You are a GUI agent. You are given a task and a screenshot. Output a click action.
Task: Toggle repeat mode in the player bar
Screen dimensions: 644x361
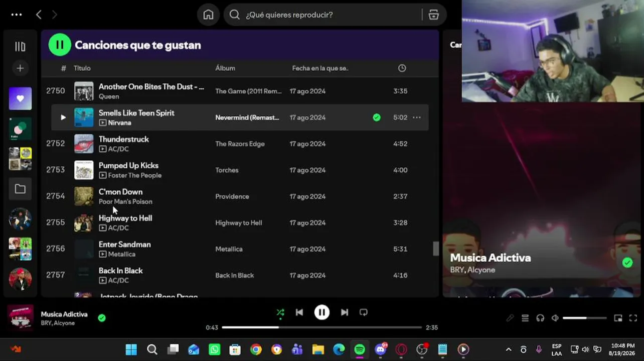coord(364,312)
